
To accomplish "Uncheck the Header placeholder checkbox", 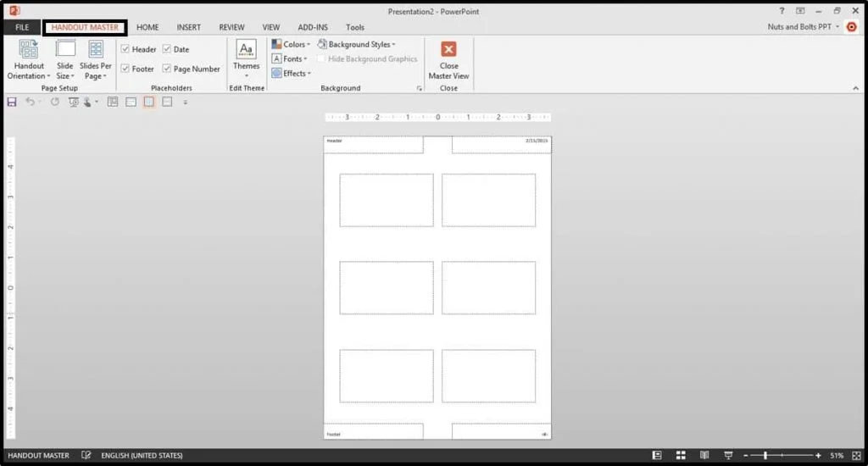I will click(125, 49).
